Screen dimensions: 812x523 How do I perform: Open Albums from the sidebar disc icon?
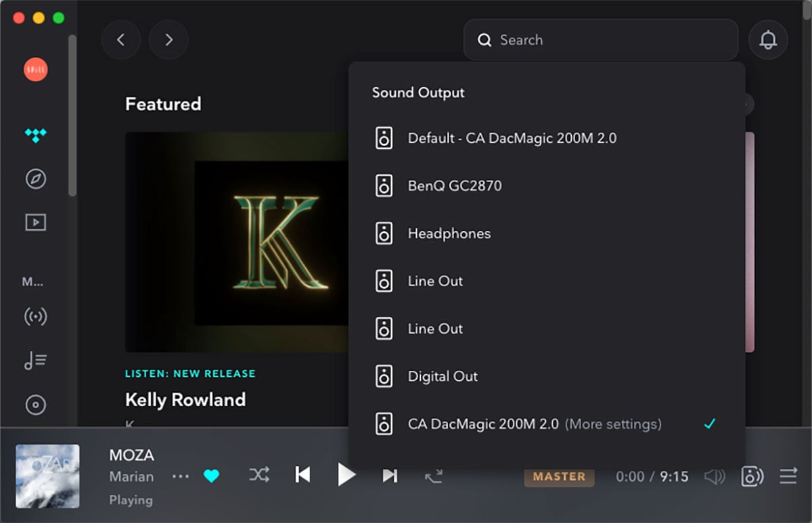36,405
